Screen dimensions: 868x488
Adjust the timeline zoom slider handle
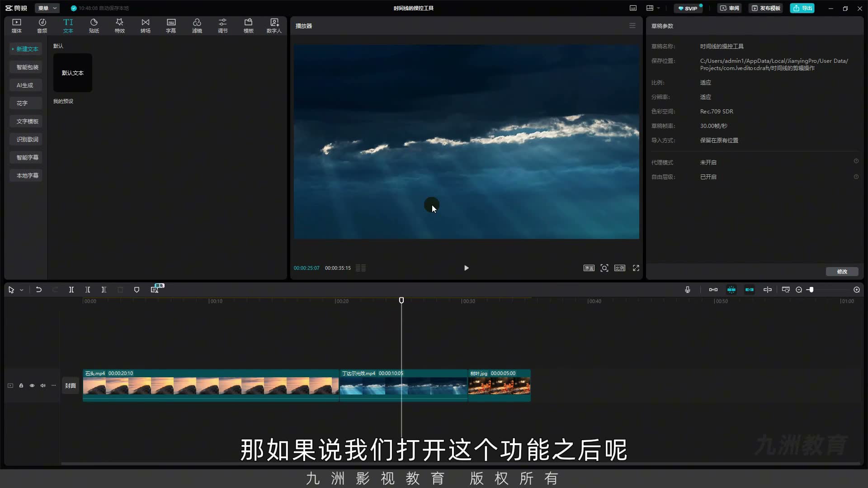(x=811, y=290)
